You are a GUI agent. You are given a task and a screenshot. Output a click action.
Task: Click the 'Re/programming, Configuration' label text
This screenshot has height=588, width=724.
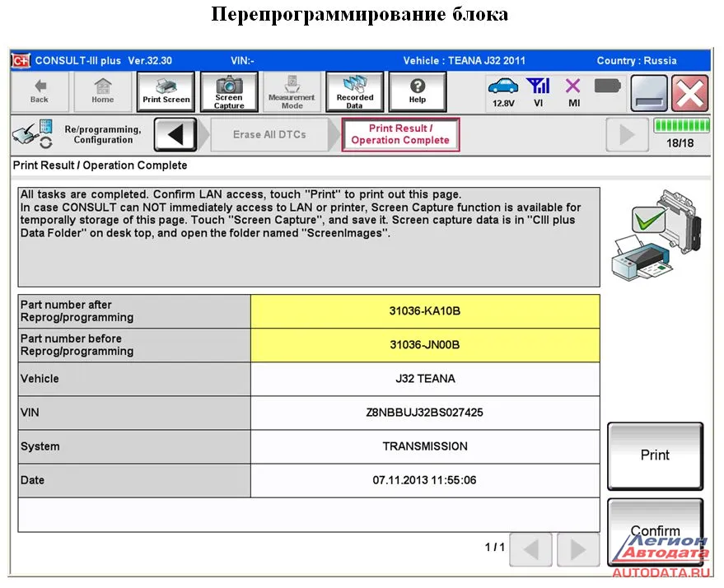[x=103, y=135]
